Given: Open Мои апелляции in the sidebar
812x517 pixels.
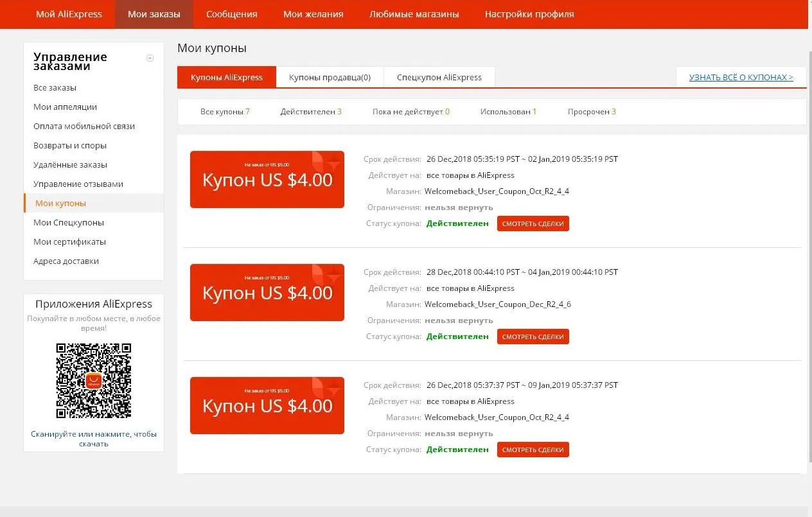Looking at the screenshot, I should 65,107.
